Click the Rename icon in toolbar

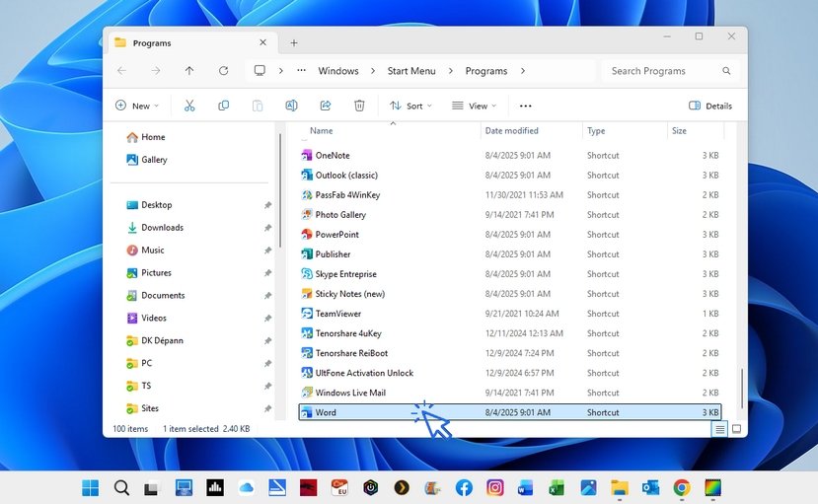291,106
